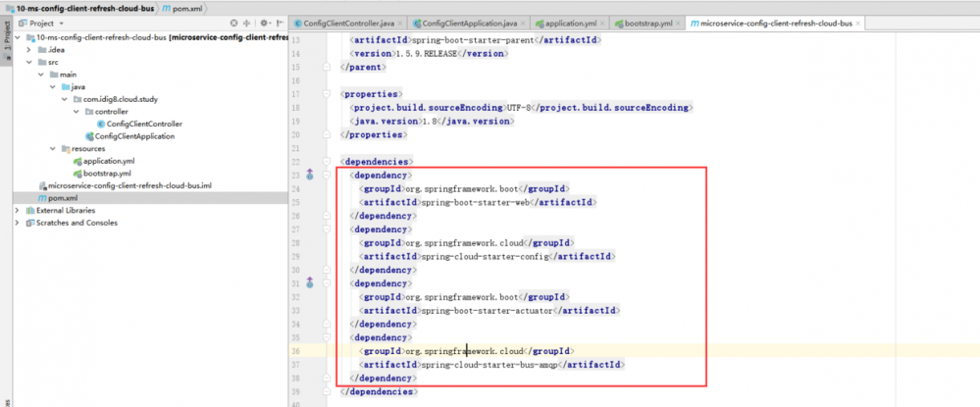Fold the properties block at line 17

coord(327,94)
